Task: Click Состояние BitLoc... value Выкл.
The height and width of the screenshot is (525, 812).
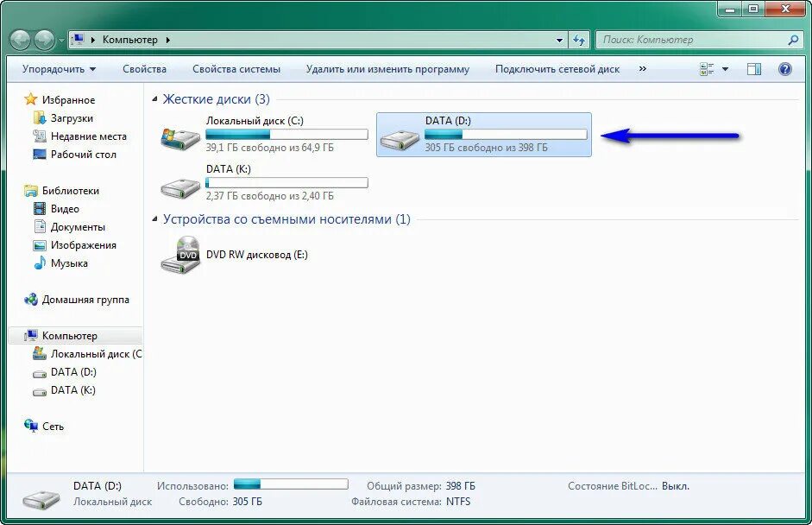Action: coord(676,486)
